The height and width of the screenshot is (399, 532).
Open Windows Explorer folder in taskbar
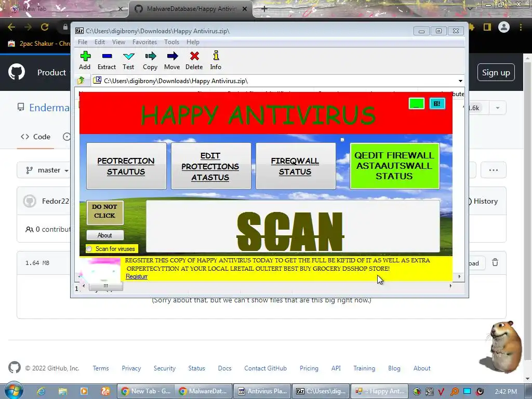tap(63, 391)
